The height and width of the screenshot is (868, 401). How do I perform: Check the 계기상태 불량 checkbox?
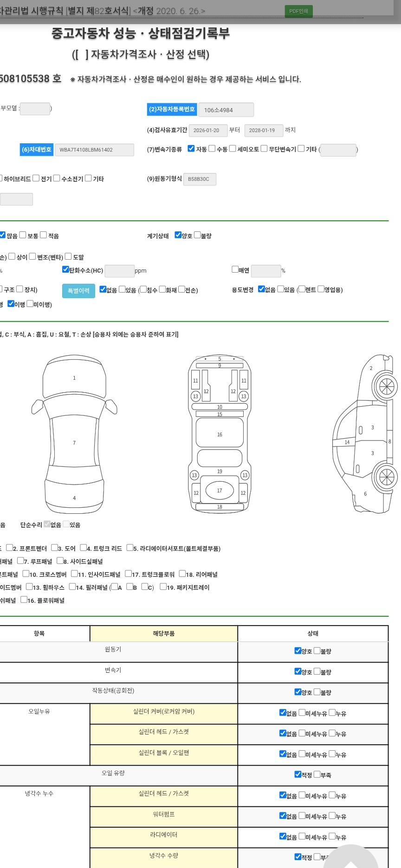(x=197, y=235)
